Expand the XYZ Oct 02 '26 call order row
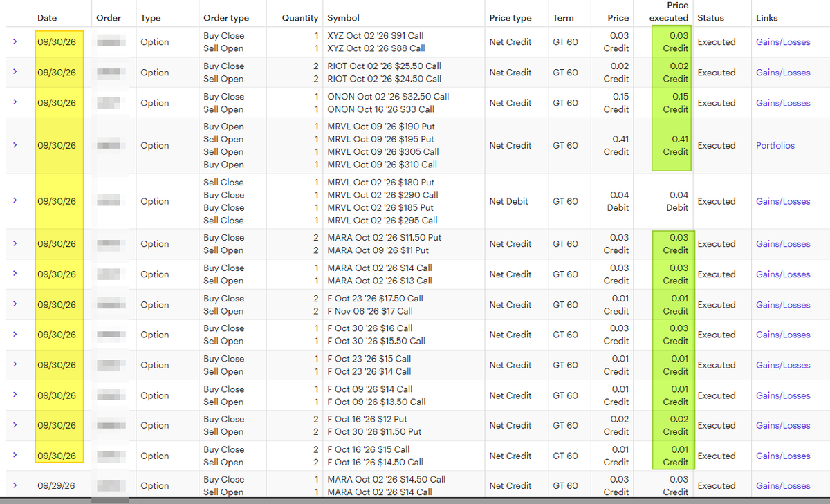 [15, 41]
